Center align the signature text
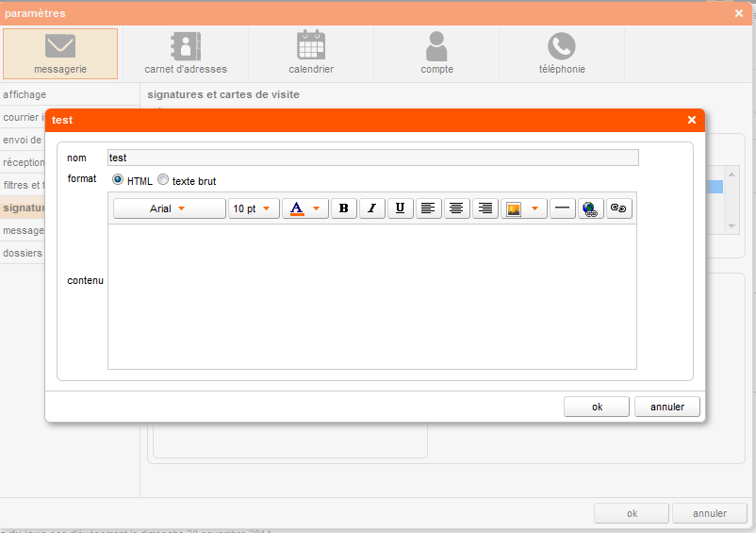 [457, 208]
